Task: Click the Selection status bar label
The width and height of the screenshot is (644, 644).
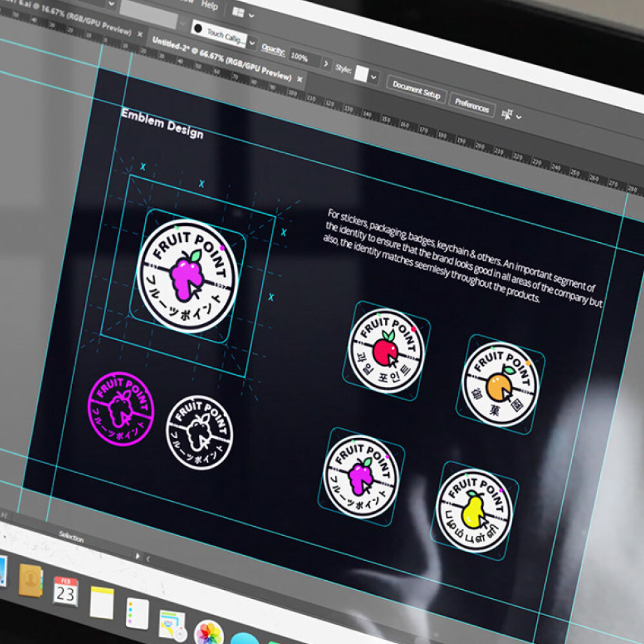Action: click(71, 536)
